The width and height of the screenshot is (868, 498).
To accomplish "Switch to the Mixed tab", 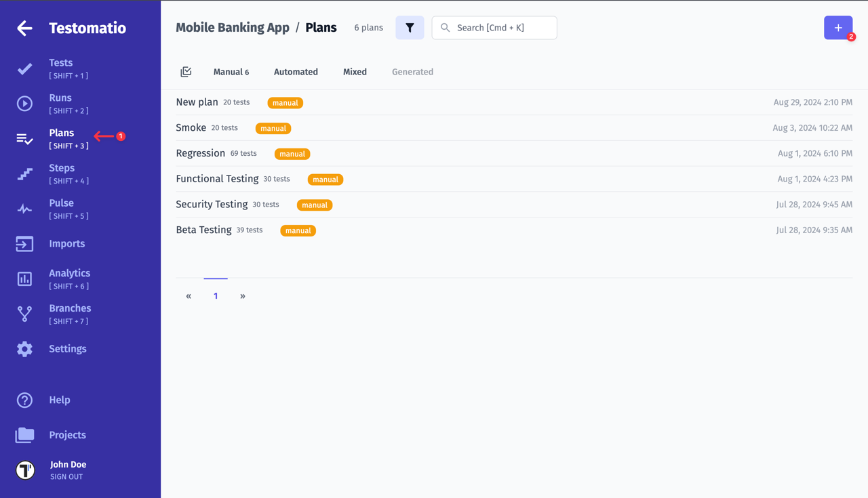I will tap(355, 71).
